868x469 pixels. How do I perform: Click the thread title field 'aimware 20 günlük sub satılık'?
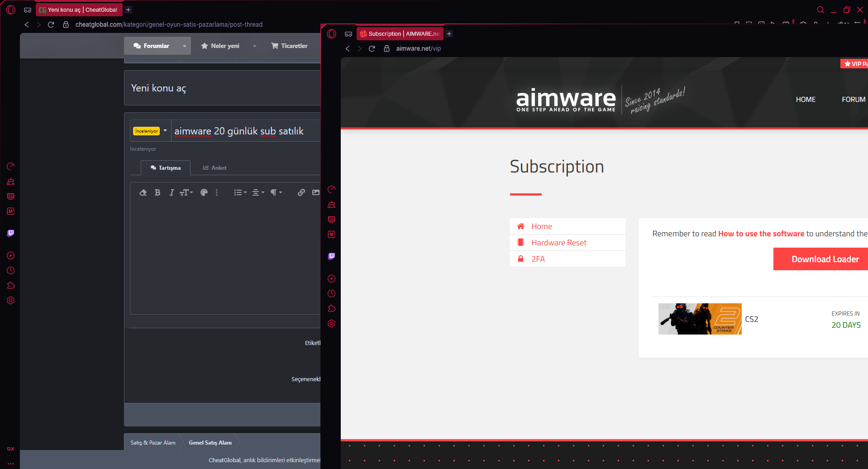246,131
